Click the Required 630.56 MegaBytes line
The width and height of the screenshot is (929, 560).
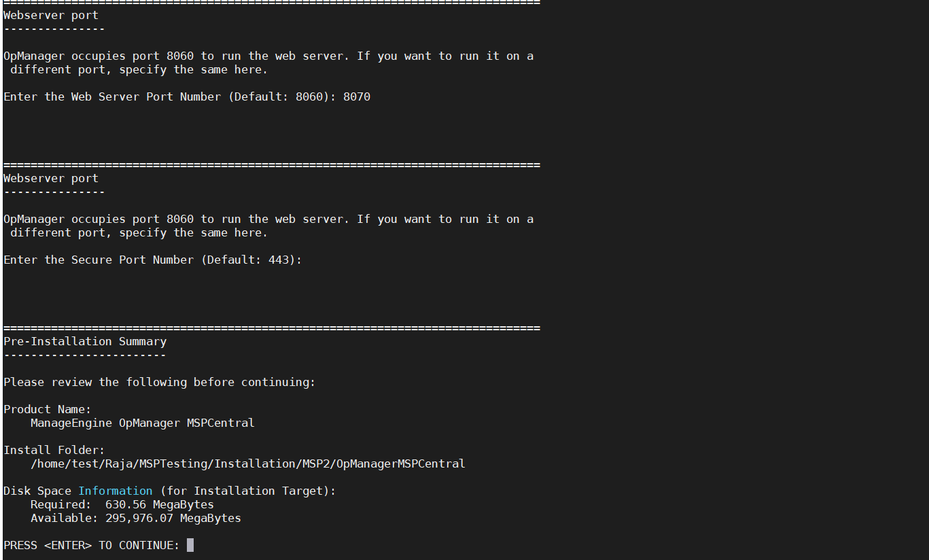click(122, 504)
